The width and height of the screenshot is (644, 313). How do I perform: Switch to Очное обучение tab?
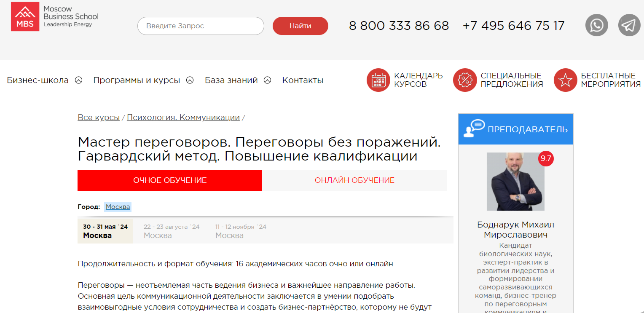pos(170,180)
